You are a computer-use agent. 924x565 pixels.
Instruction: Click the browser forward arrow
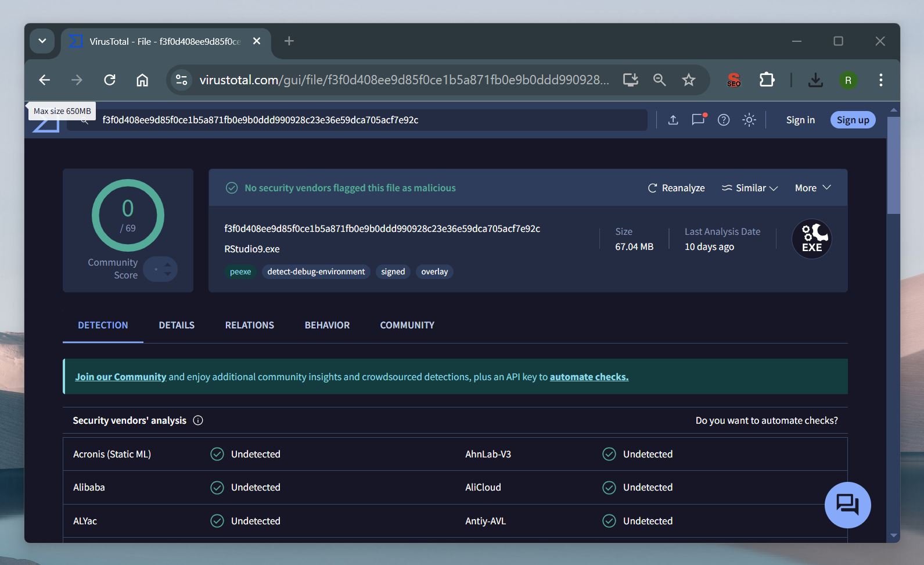[x=77, y=80]
